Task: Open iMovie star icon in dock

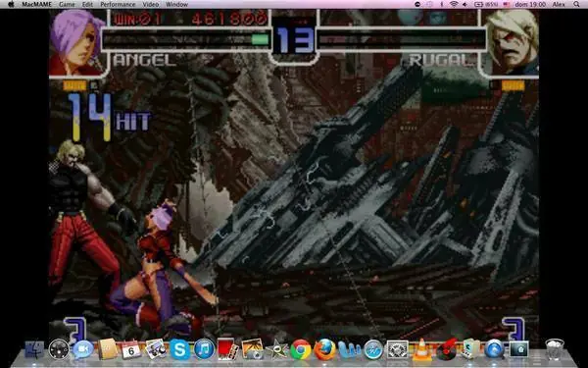Action: [x=276, y=350]
